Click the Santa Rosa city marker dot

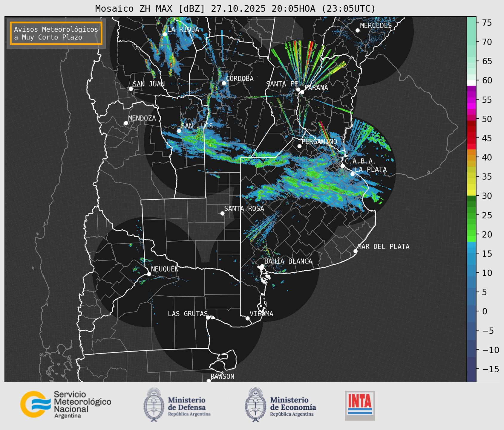[x=222, y=213]
